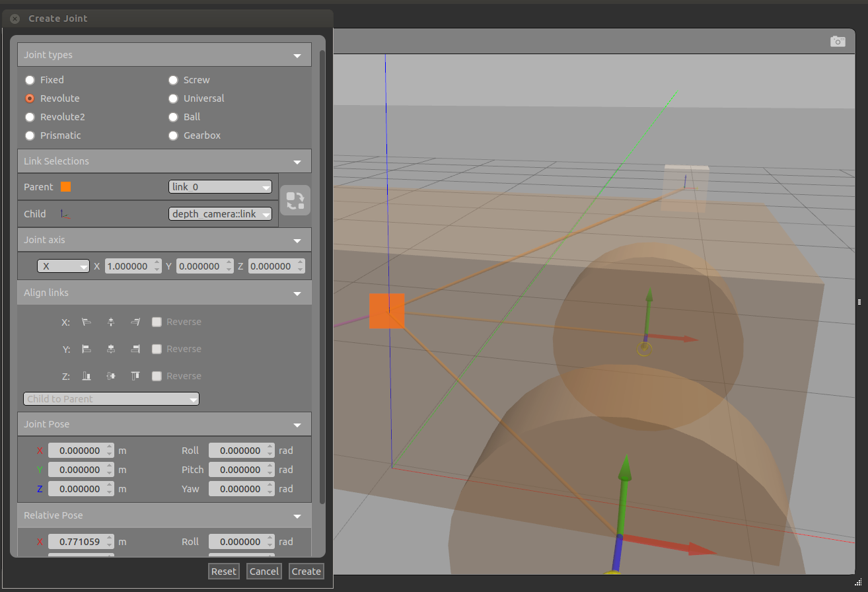868x592 pixels.
Task: Close the Create Joint dialog
Action: click(15, 18)
